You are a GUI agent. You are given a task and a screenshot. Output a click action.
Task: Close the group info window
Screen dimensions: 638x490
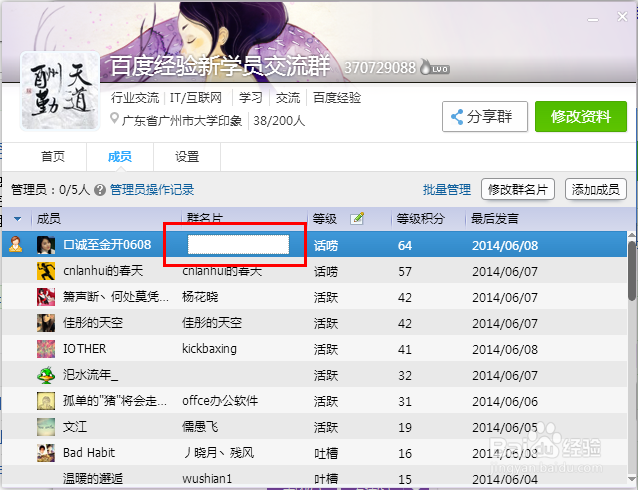[x=622, y=17]
